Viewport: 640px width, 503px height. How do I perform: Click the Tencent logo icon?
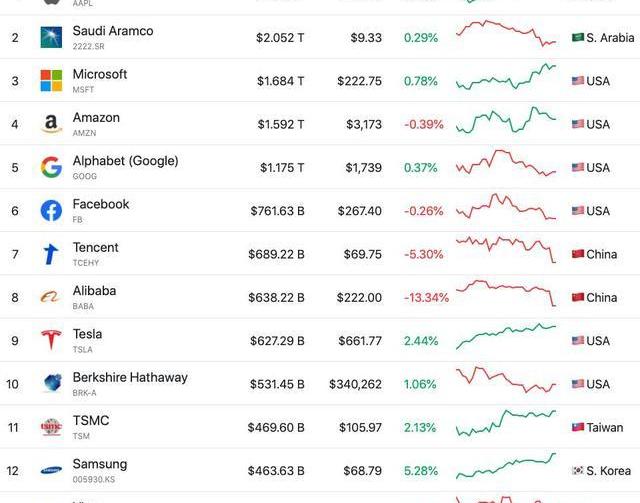(x=51, y=254)
